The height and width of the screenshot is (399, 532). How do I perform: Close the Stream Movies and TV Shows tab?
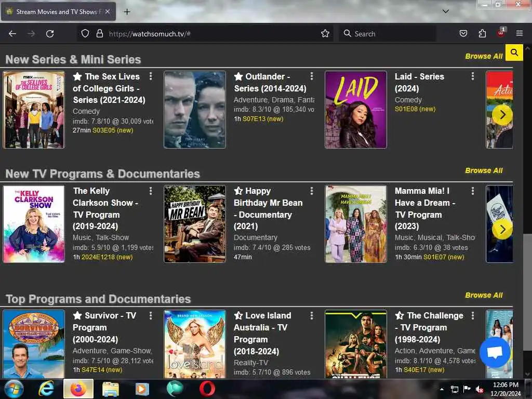pyautogui.click(x=107, y=11)
